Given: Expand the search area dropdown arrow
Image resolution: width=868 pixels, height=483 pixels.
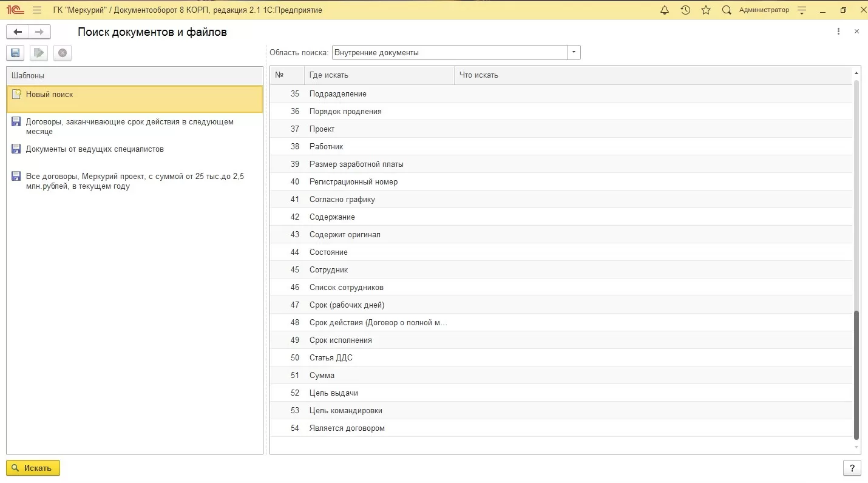Looking at the screenshot, I should point(574,53).
